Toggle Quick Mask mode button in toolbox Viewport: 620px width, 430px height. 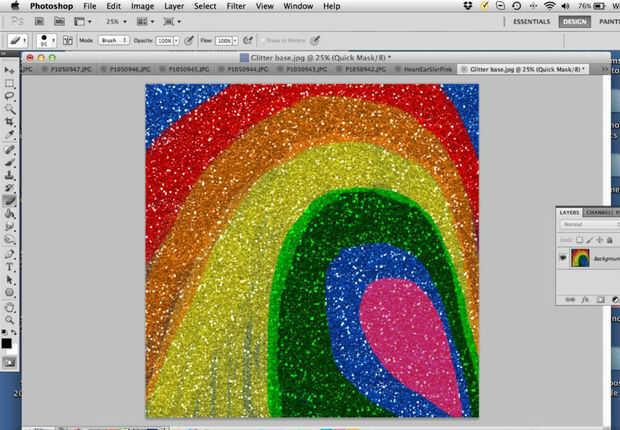point(9,362)
